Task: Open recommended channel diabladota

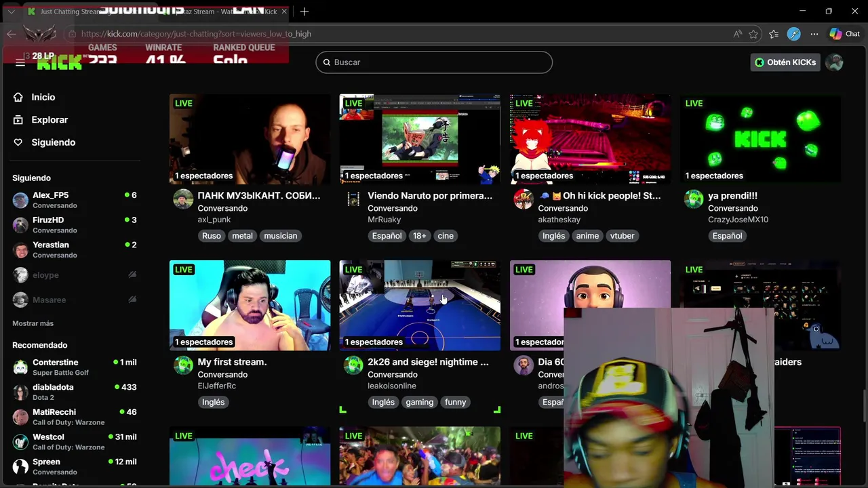Action: [75, 392]
